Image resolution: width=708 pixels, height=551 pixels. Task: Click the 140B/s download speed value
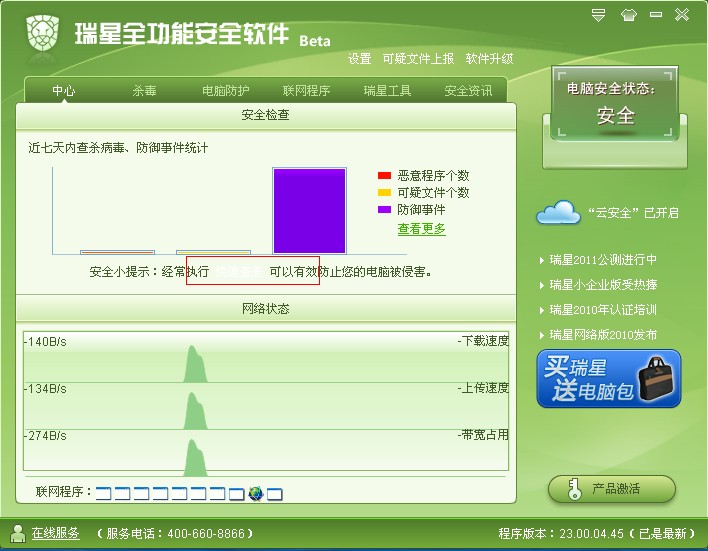(x=45, y=342)
